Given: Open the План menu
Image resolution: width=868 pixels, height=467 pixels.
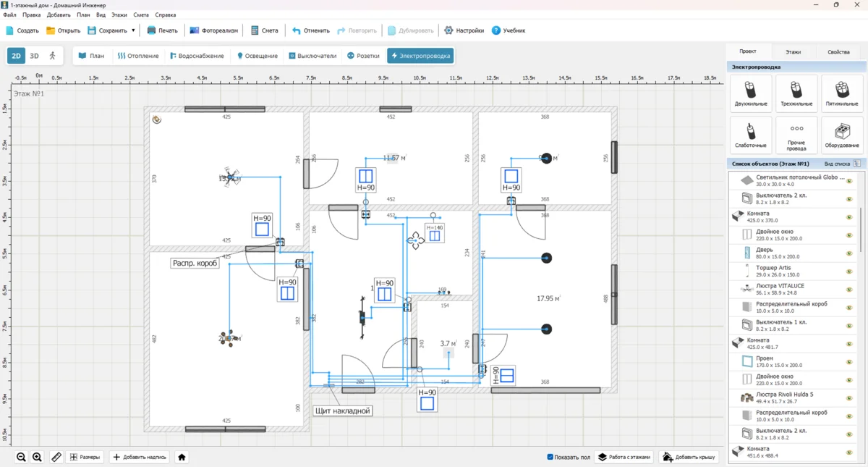Looking at the screenshot, I should click(83, 14).
